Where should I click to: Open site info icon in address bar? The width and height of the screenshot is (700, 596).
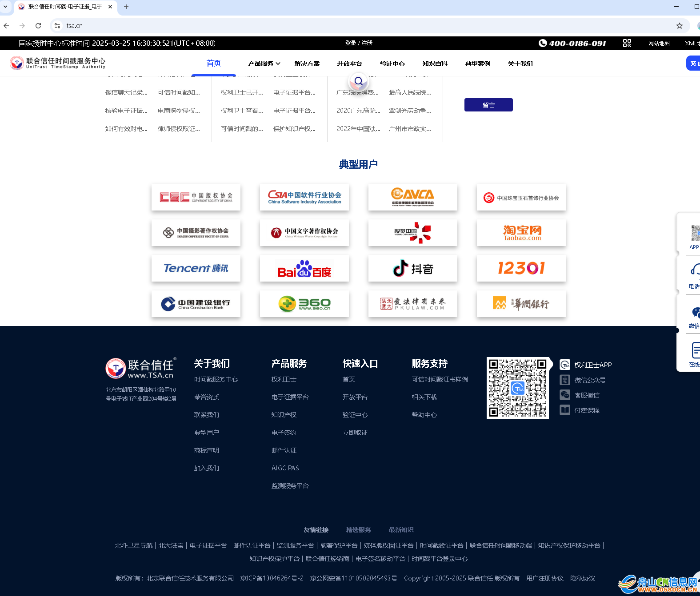click(x=57, y=26)
